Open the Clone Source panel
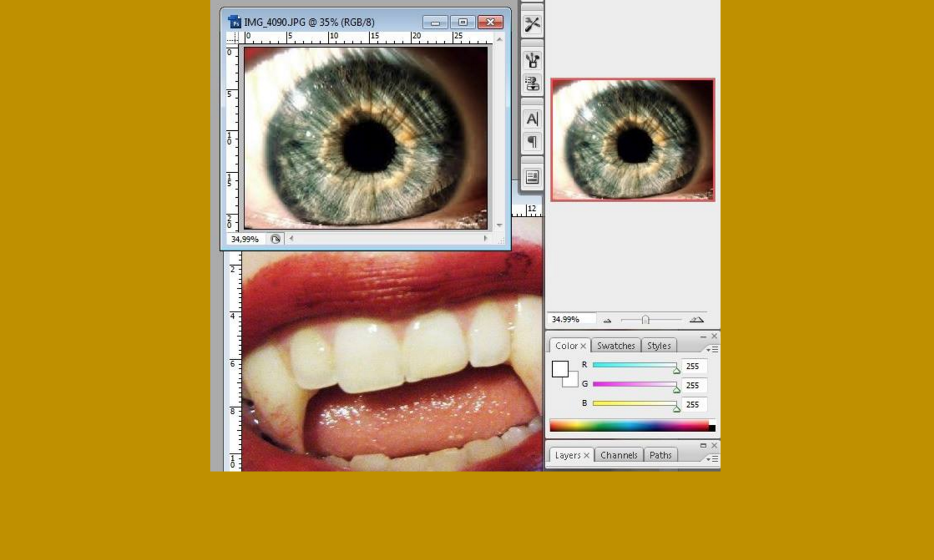Screen dimensions: 934x560 pos(532,84)
